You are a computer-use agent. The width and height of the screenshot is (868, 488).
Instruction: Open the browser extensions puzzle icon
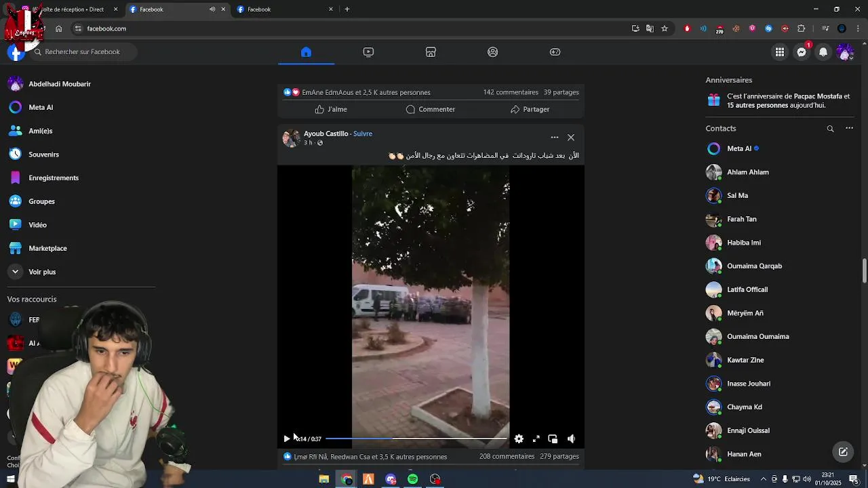pyautogui.click(x=802, y=28)
